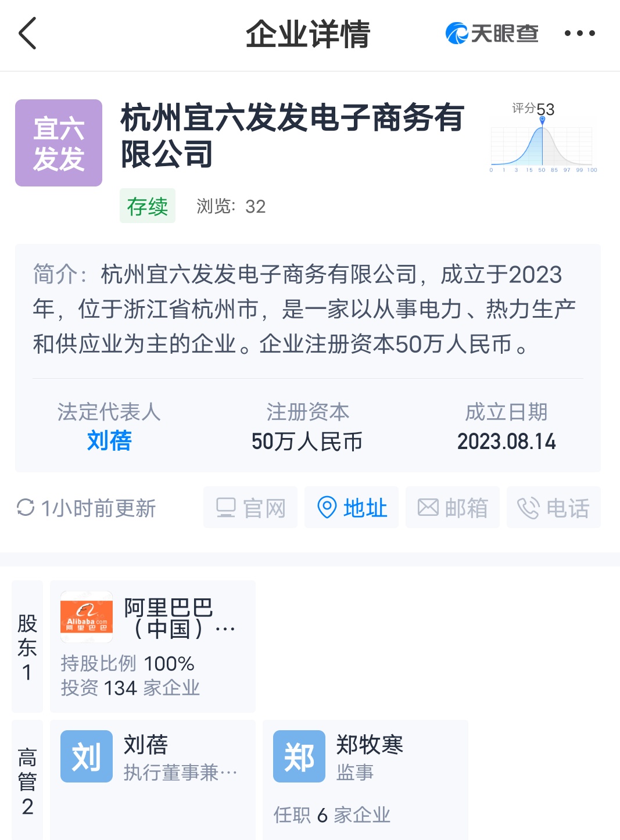Image resolution: width=620 pixels, height=840 pixels.
Task: Tap the 存续 status tag
Action: point(148,206)
